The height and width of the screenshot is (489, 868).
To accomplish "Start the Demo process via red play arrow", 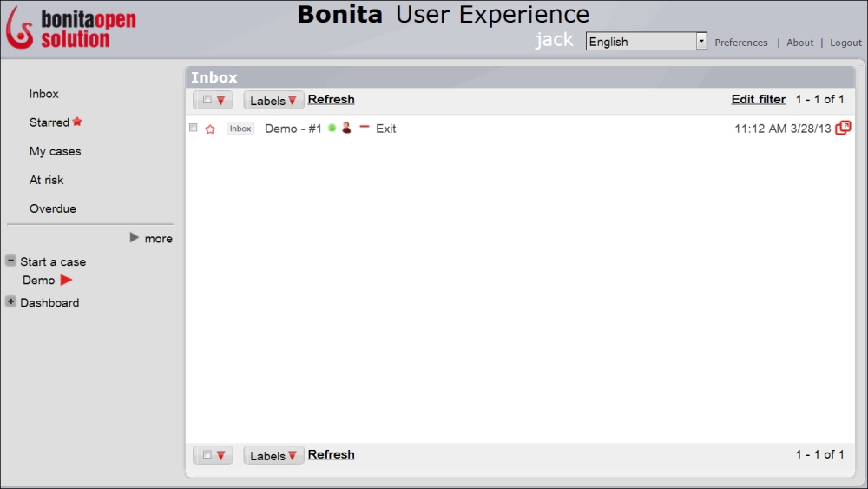I will 67,280.
